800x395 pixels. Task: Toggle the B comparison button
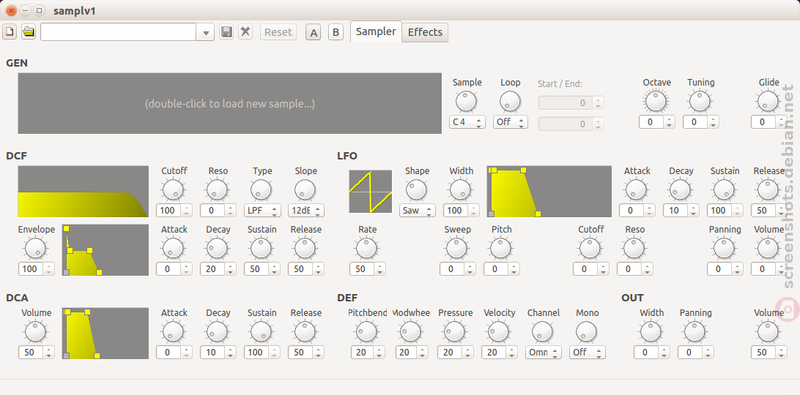pyautogui.click(x=335, y=32)
